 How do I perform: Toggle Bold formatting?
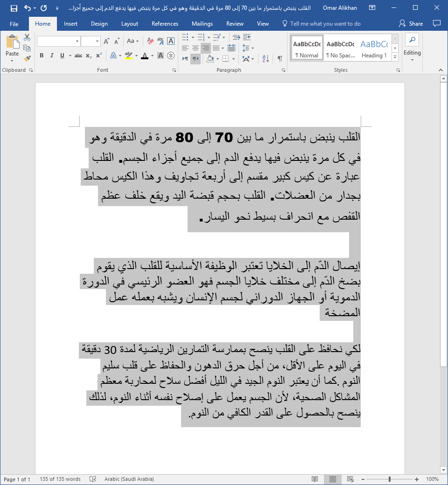pyautogui.click(x=42, y=55)
